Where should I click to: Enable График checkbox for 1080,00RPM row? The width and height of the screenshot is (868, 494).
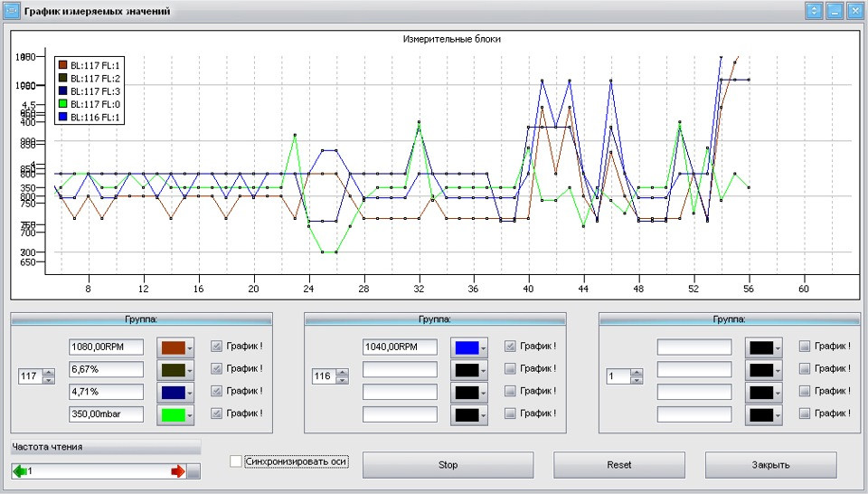point(216,347)
